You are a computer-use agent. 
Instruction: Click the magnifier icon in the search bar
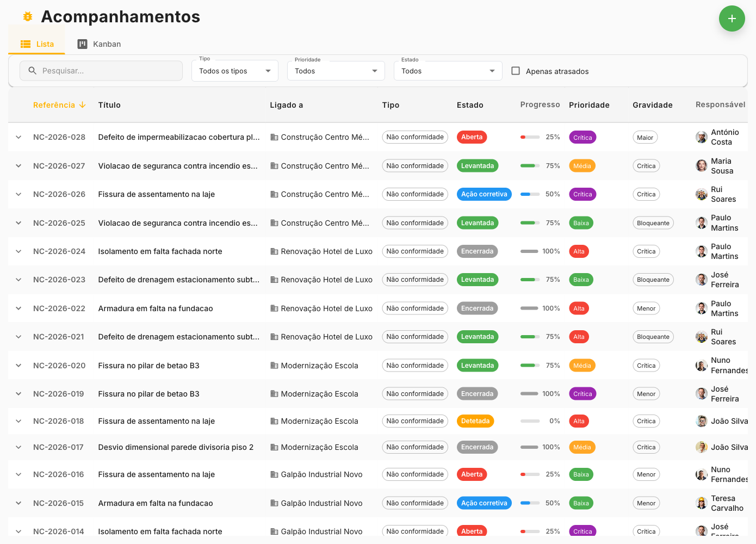pos(33,71)
